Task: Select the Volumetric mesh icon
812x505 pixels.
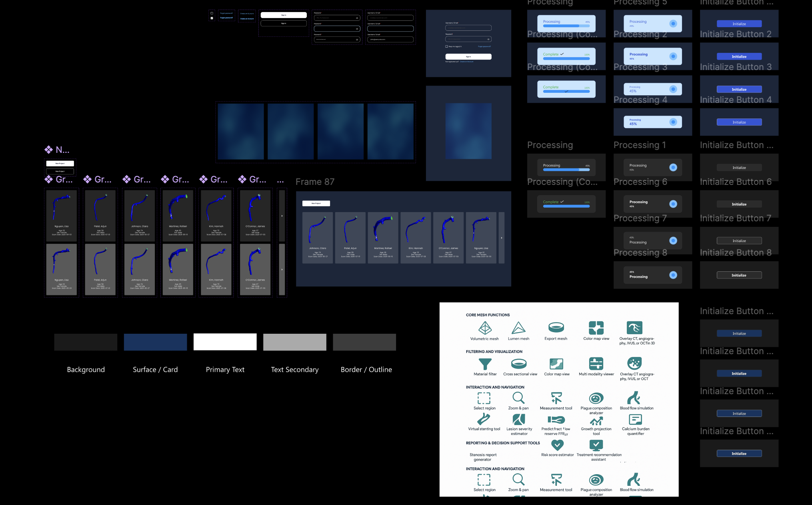Action: [485, 328]
